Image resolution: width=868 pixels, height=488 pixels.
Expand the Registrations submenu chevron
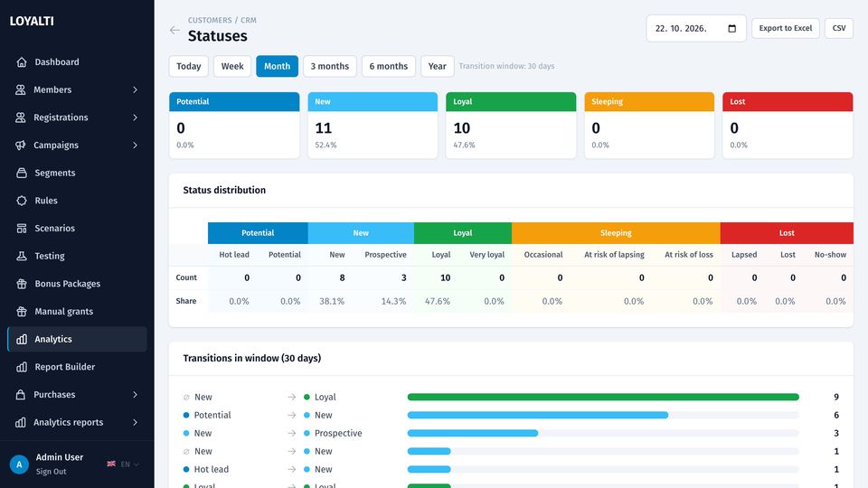(x=135, y=117)
